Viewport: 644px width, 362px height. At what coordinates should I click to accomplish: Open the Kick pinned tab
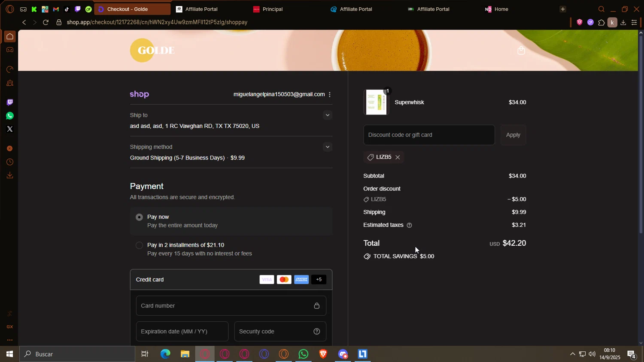pyautogui.click(x=34, y=9)
